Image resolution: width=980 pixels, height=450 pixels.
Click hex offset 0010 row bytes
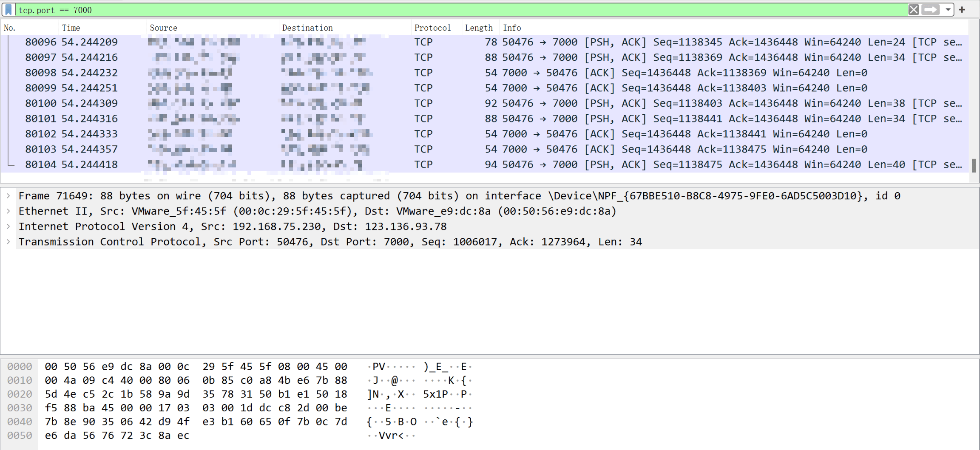(x=196, y=380)
